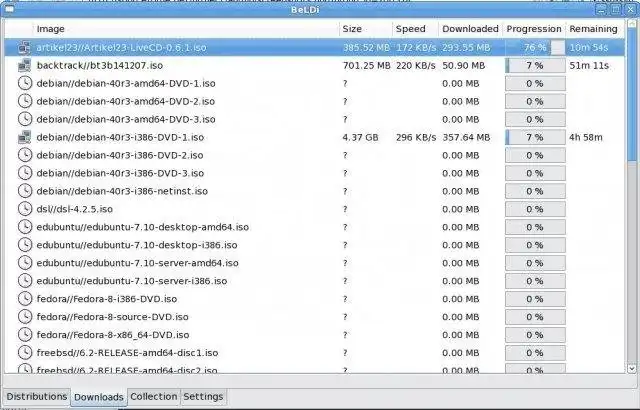Click the 4h 58m remaining time
This screenshot has width=640, height=410.
pyautogui.click(x=586, y=137)
